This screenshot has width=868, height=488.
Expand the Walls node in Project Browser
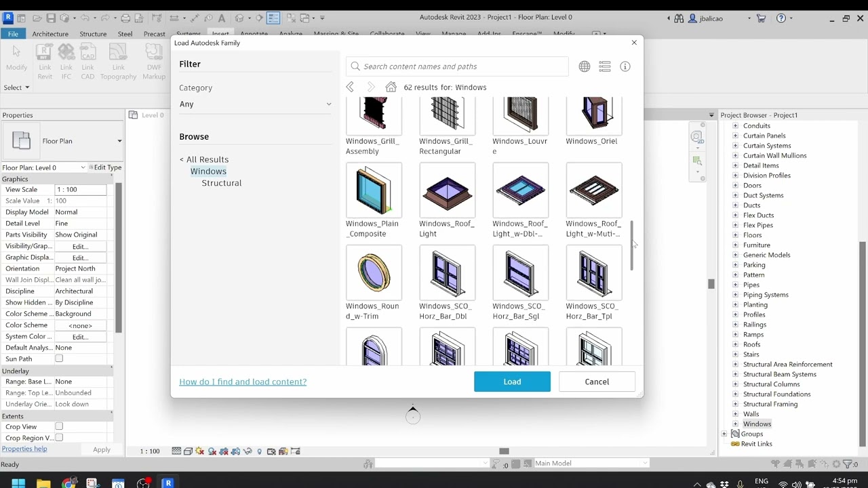pyautogui.click(x=736, y=413)
